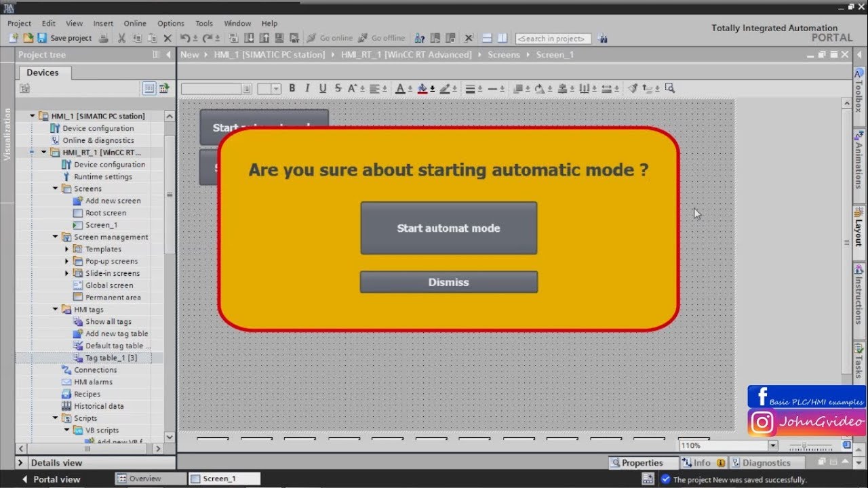Open the Insert menu
The height and width of the screenshot is (488, 868).
[103, 23]
